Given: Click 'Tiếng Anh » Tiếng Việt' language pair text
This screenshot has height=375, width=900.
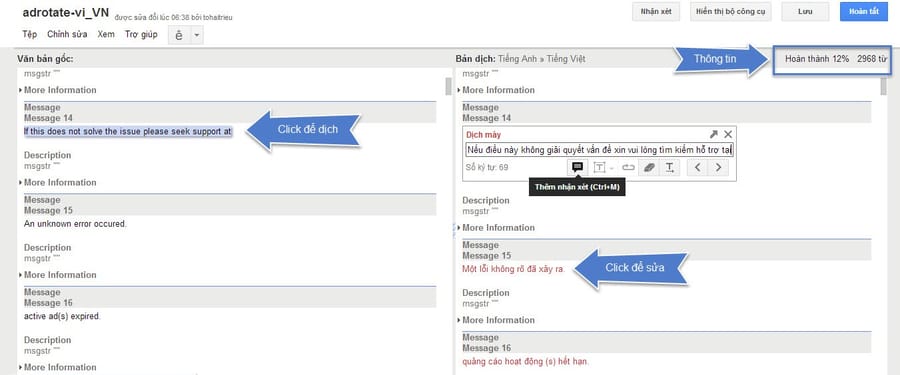Looking at the screenshot, I should [541, 59].
